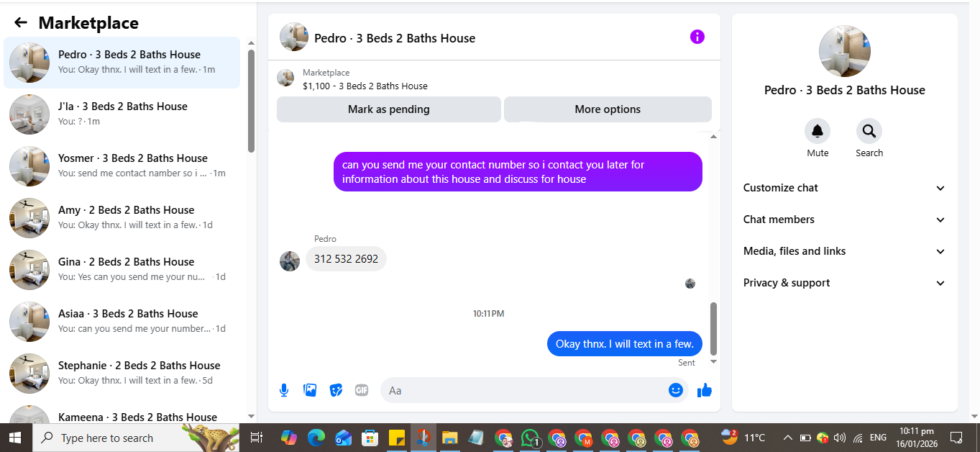Record a voice clip with microphone icon
Image resolution: width=980 pixels, height=452 pixels.
coord(284,390)
